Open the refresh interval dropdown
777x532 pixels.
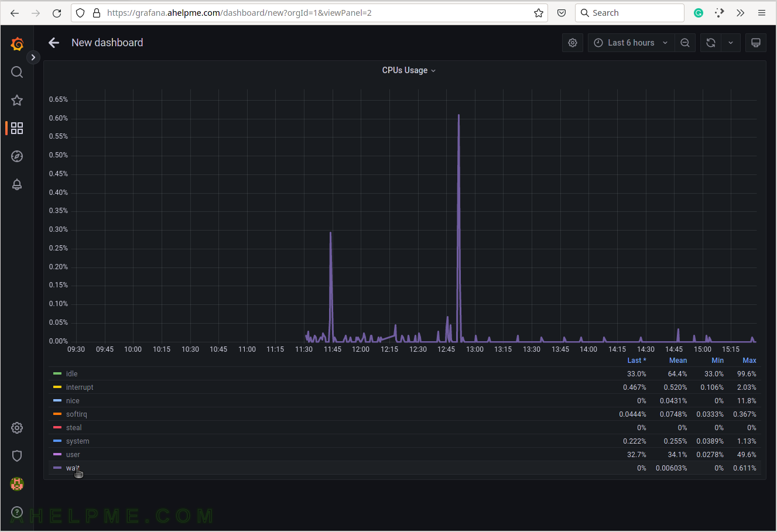pyautogui.click(x=731, y=43)
